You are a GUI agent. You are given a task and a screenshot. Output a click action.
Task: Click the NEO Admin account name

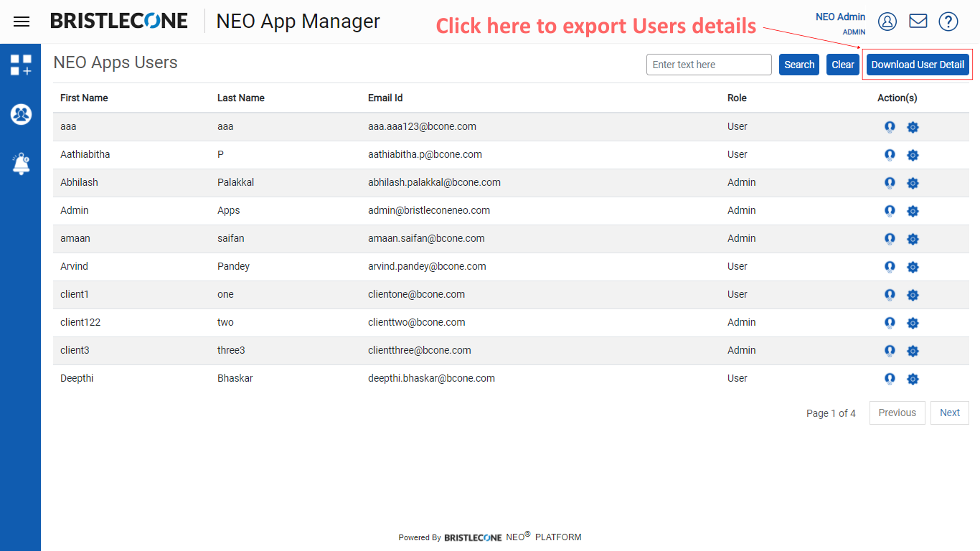pyautogui.click(x=841, y=17)
